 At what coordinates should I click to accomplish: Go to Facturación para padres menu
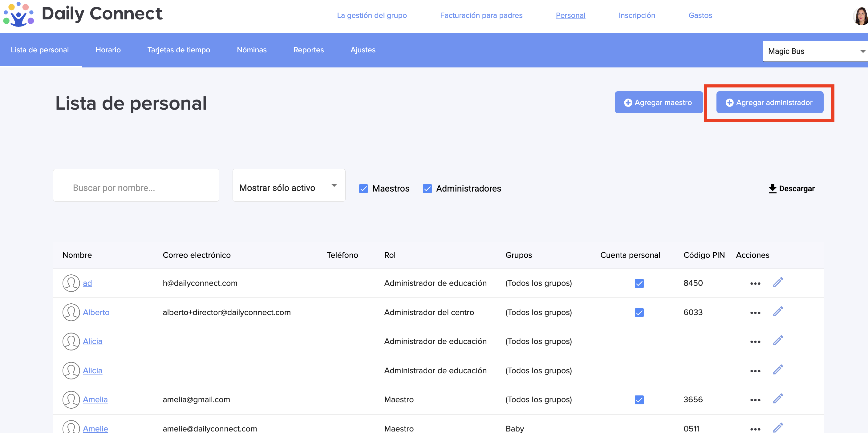(x=481, y=15)
